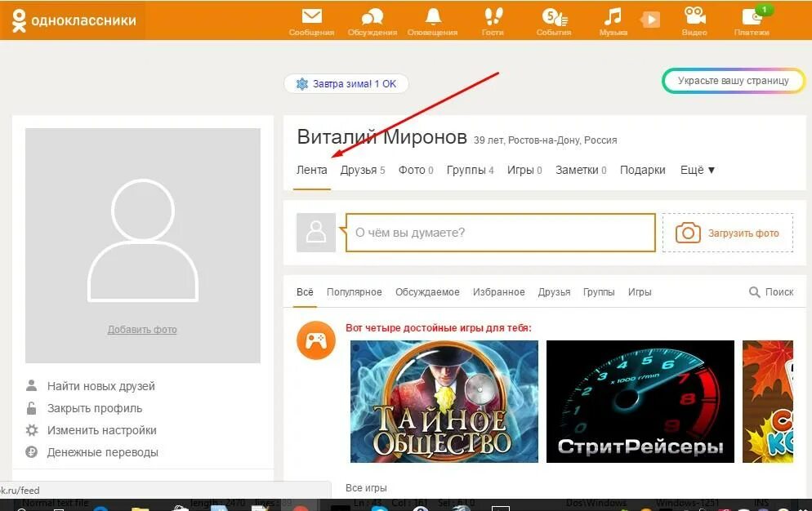
Task: Open the Заметки 0 tab
Action: (581, 170)
